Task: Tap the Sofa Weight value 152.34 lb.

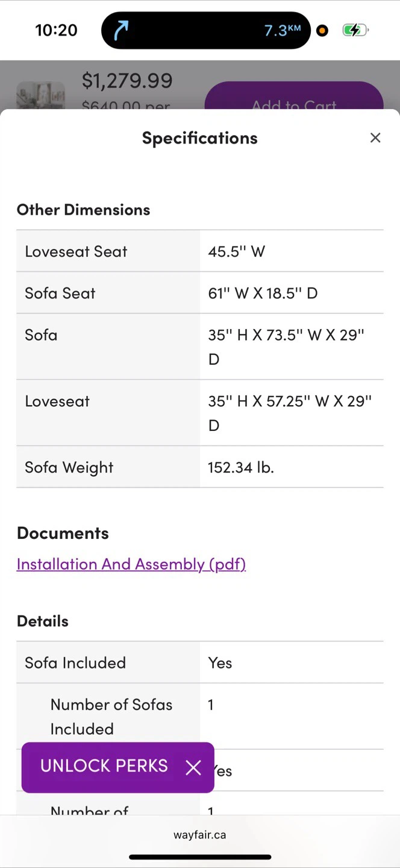Action: click(241, 467)
